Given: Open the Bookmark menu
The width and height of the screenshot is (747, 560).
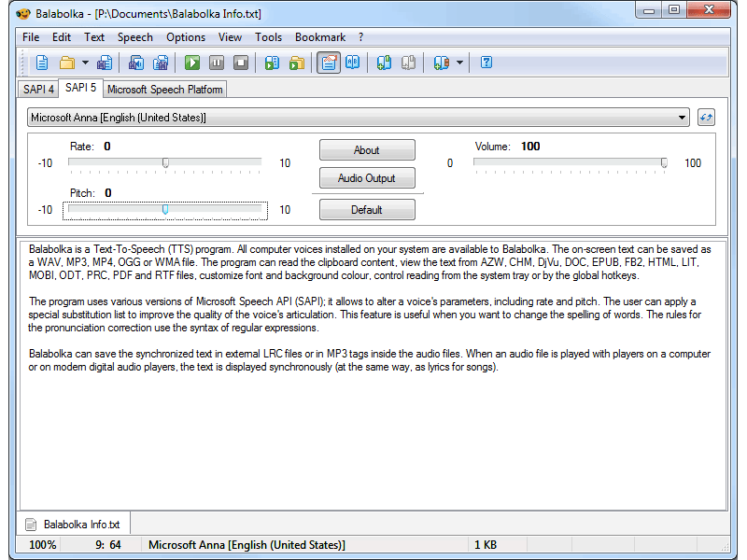Looking at the screenshot, I should 320,37.
